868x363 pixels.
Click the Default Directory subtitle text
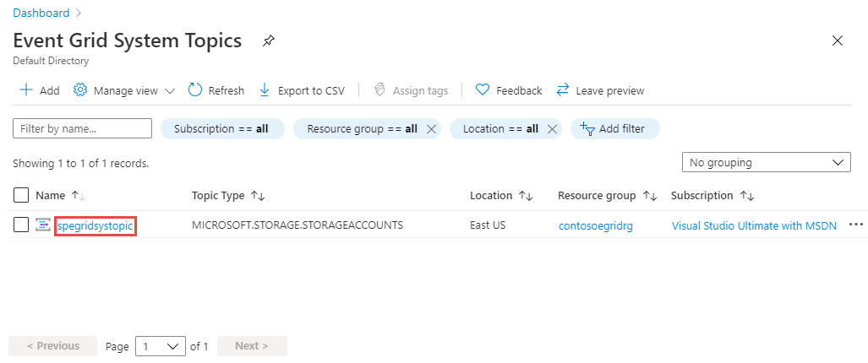click(51, 61)
